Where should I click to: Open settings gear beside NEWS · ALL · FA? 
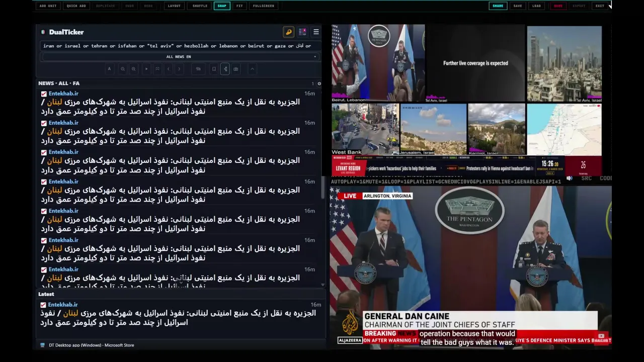tap(319, 83)
